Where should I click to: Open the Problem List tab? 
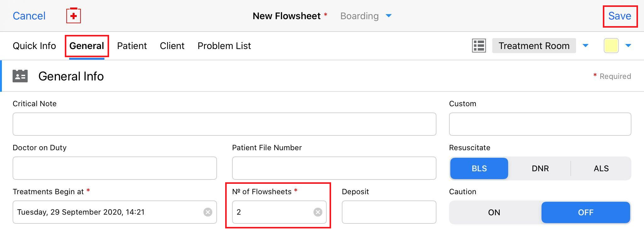224,46
